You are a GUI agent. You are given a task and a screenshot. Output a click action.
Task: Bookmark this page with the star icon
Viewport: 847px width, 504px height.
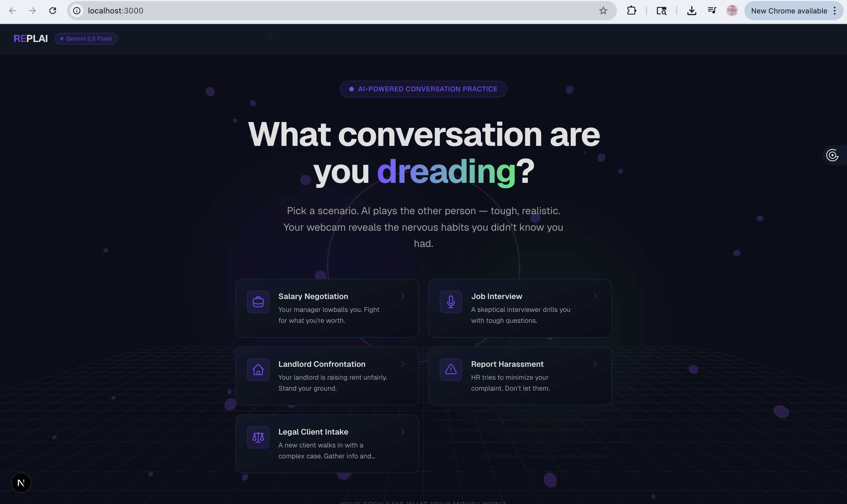click(603, 11)
